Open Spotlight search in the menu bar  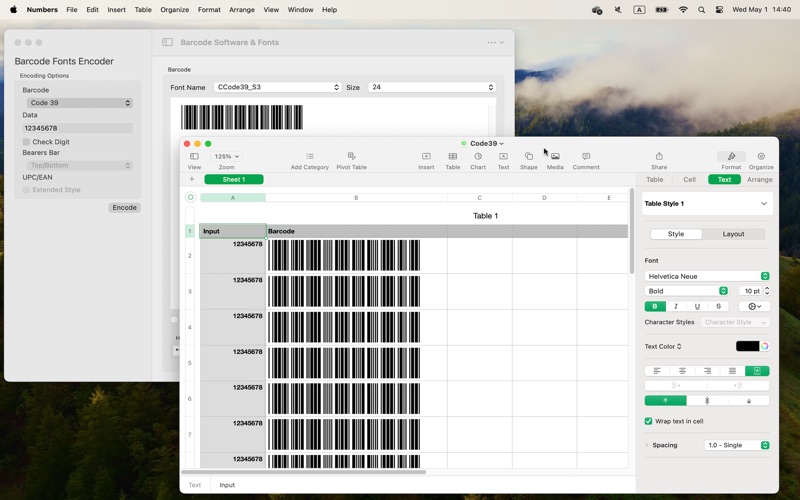coord(702,10)
